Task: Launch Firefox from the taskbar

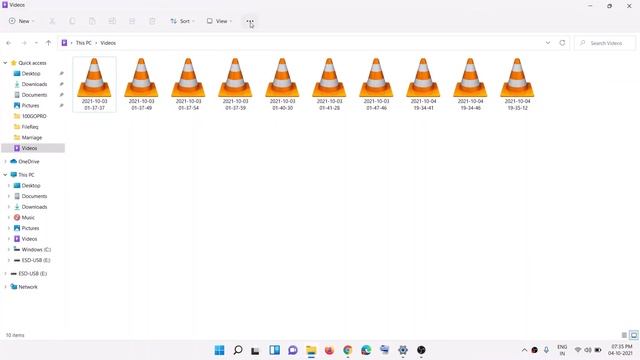Action: point(329,350)
